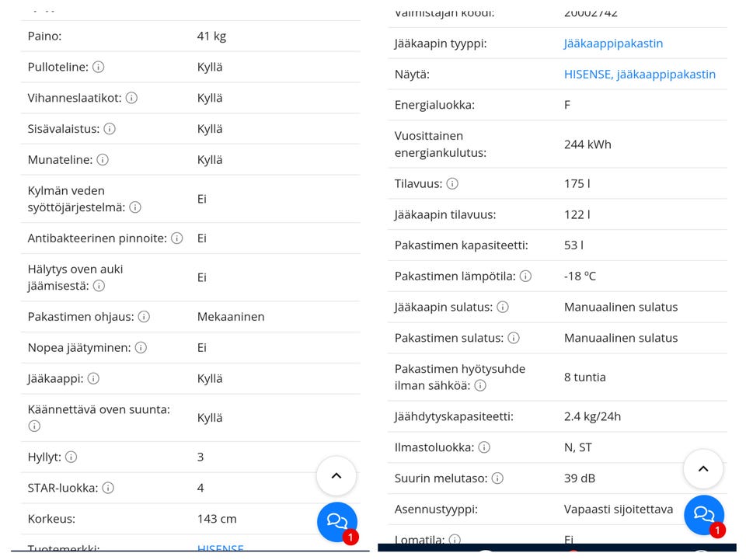Open Suurin melutaso info icon
The image size is (746, 560).
tap(497, 478)
